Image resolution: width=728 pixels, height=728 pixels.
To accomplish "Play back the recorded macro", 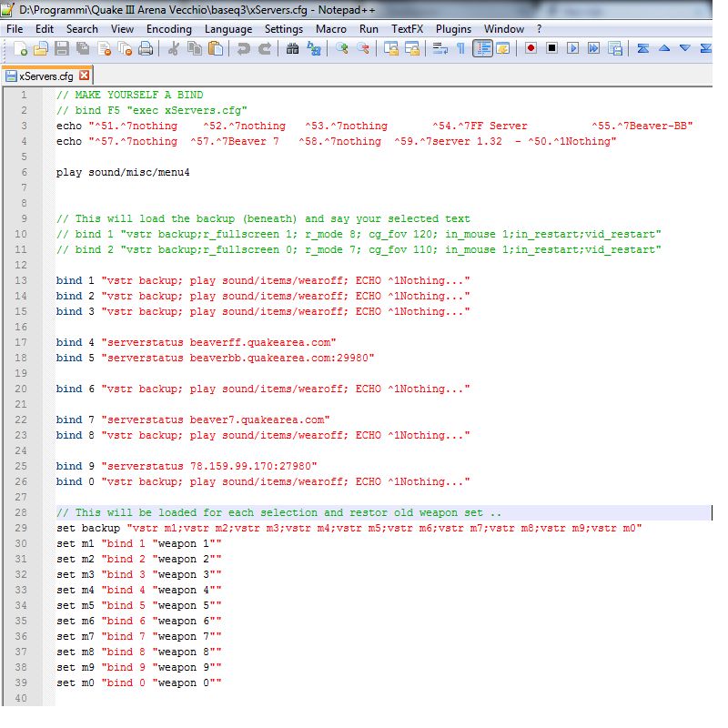I will 572,48.
